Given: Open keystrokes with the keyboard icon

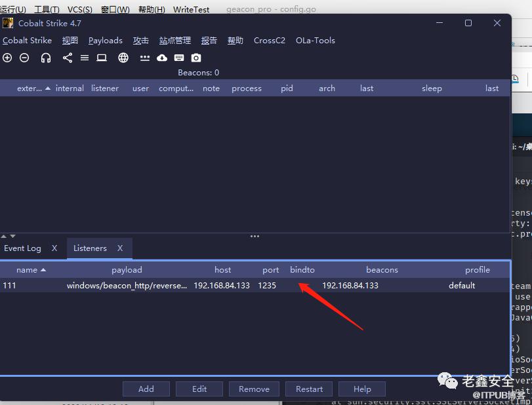Looking at the screenshot, I should (x=179, y=58).
